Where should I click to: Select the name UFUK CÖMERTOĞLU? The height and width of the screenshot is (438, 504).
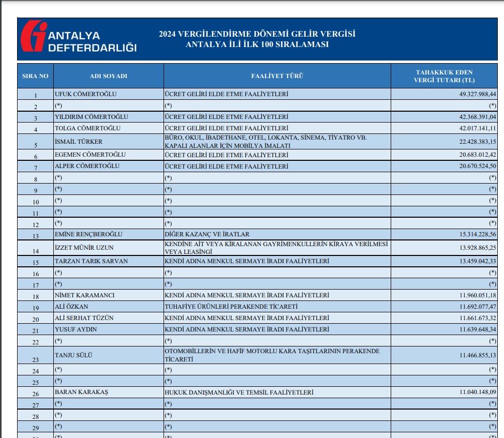tap(85, 94)
